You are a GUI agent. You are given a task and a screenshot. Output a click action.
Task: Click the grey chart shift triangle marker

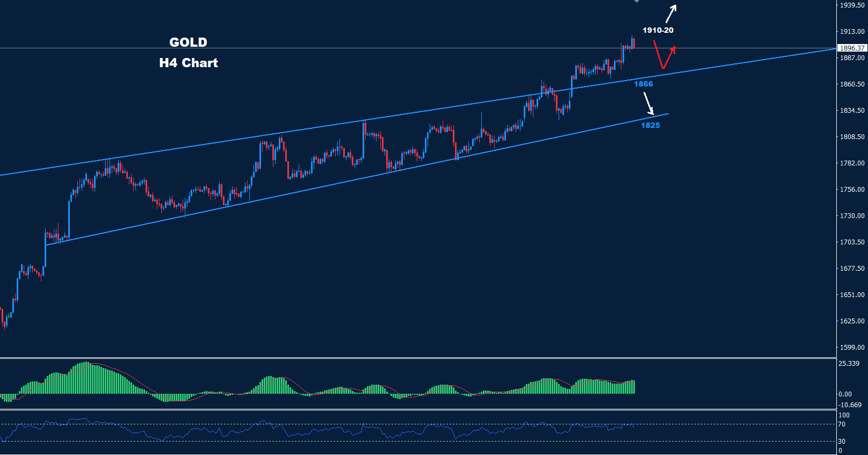[636, 1]
